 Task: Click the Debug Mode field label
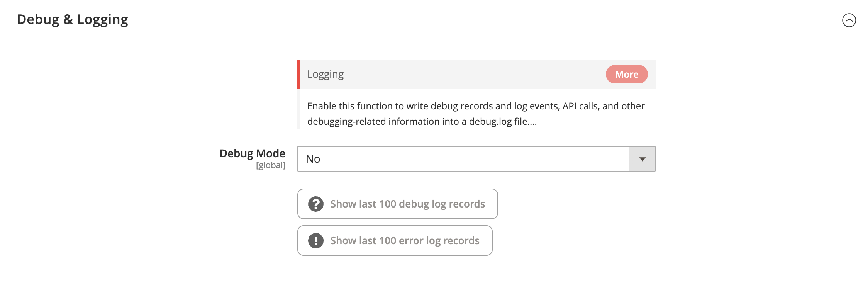(253, 153)
